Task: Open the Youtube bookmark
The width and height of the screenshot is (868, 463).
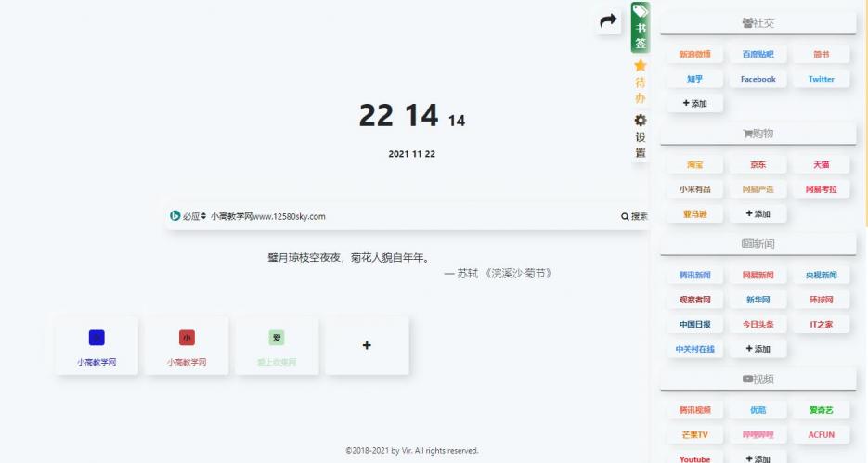Action: [x=694, y=458]
